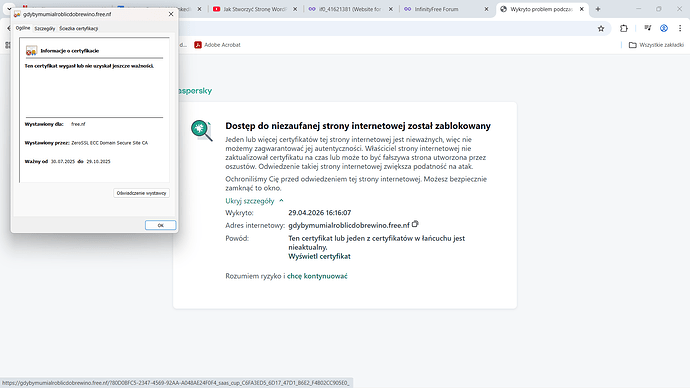Click the address gdybymumialroblicdobrewino.free.nf in details
Screen dimensions: 690x388
tap(349, 225)
